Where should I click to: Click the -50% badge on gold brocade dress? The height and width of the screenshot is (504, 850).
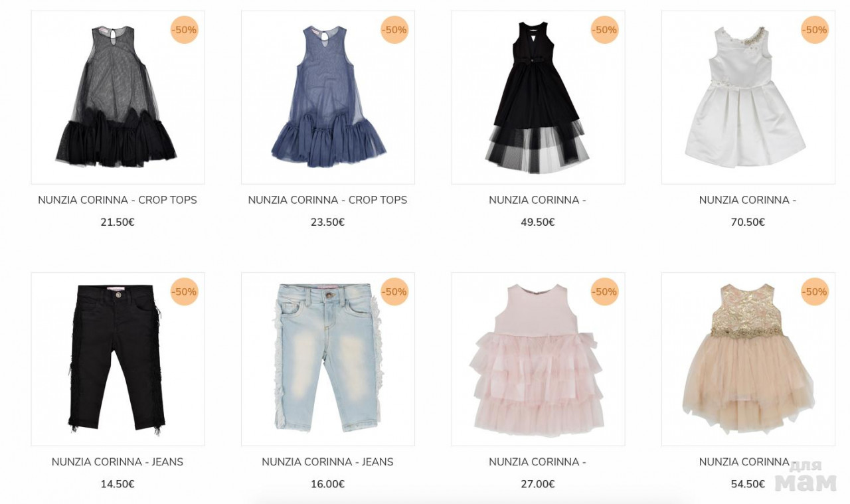click(x=815, y=292)
